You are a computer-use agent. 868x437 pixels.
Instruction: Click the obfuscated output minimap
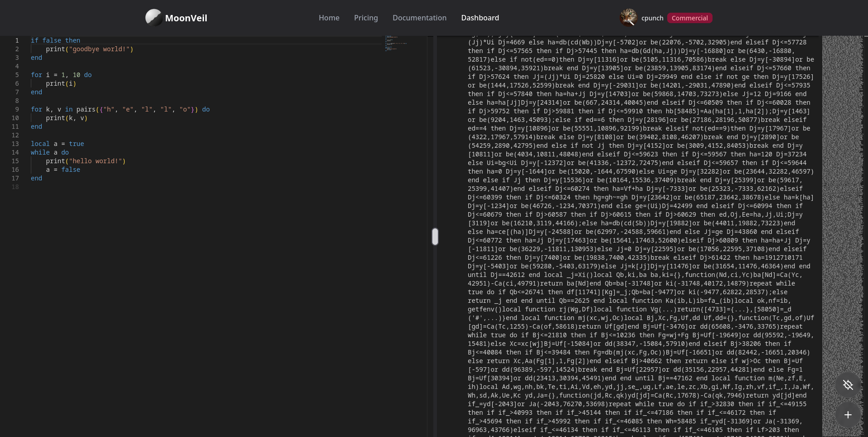pyautogui.click(x=842, y=236)
